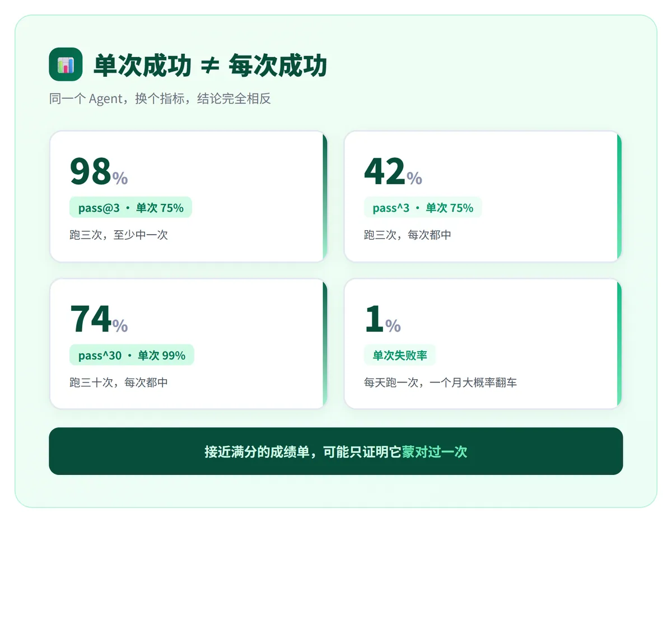672x643 pixels.
Task: Click the green bar chart icon
Action: pos(66,64)
